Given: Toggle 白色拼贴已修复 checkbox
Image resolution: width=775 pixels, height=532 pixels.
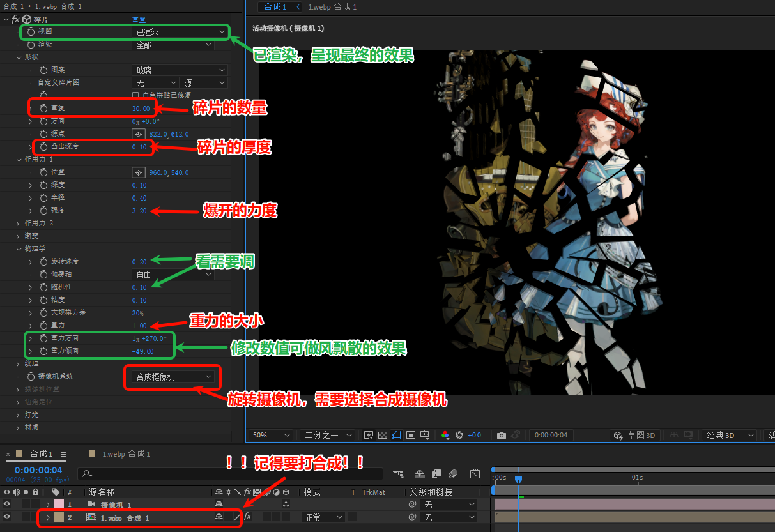Looking at the screenshot, I should [x=135, y=95].
